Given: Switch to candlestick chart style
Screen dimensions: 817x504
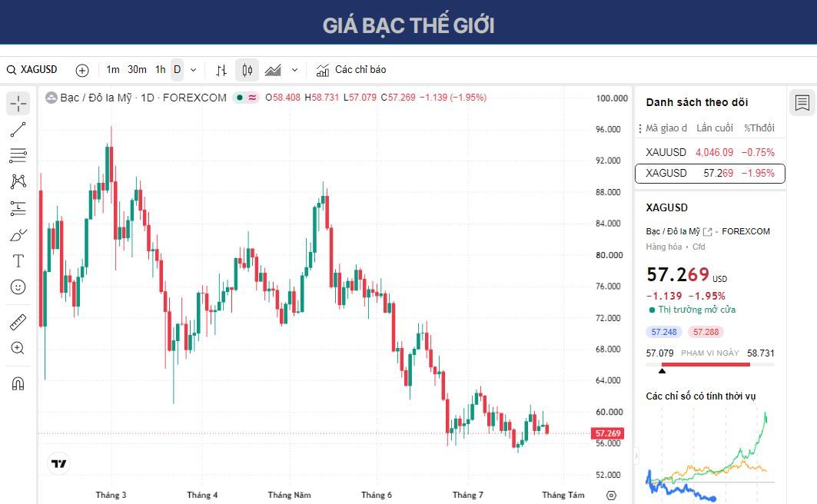Looking at the screenshot, I should click(247, 70).
